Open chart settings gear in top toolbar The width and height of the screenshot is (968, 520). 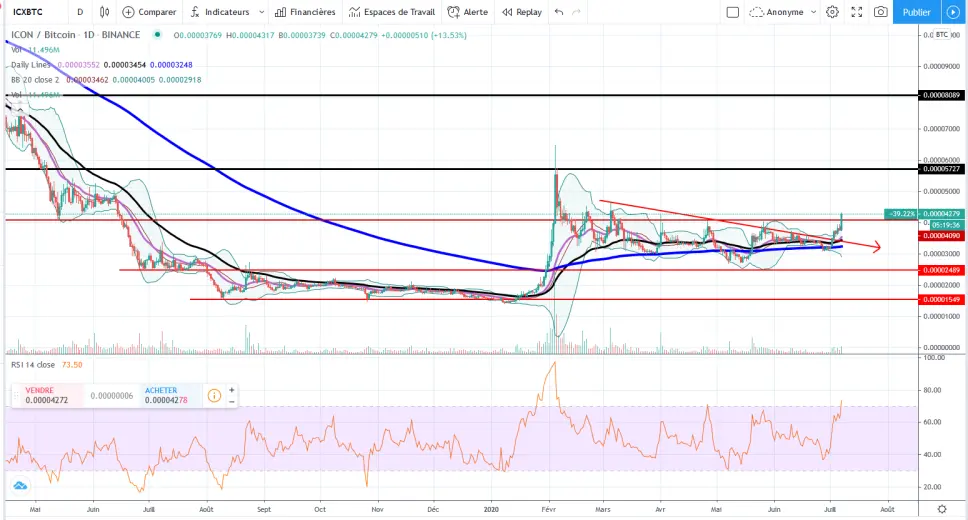coord(832,12)
